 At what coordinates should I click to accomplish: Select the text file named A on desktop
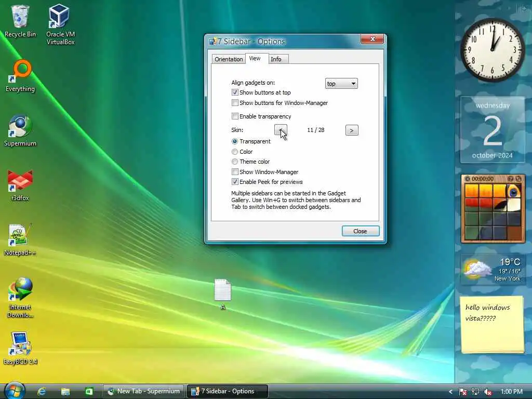(x=223, y=295)
